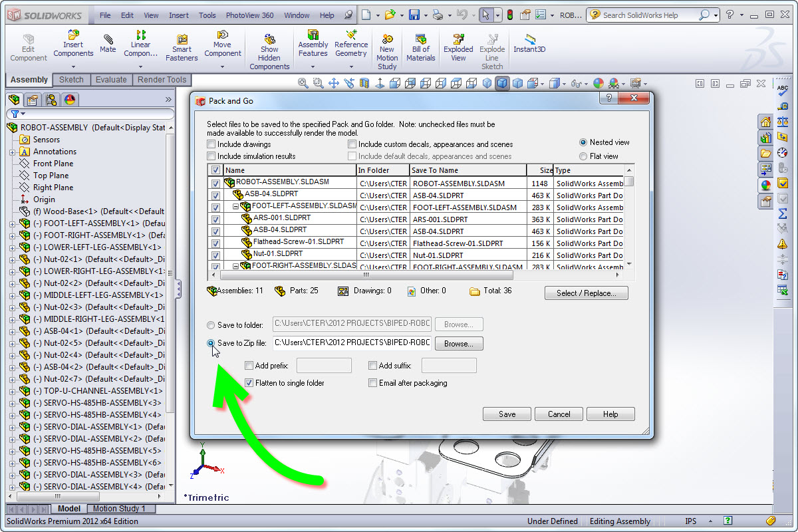Click the Save to Zip file path field
The image size is (798, 532).
(x=352, y=343)
